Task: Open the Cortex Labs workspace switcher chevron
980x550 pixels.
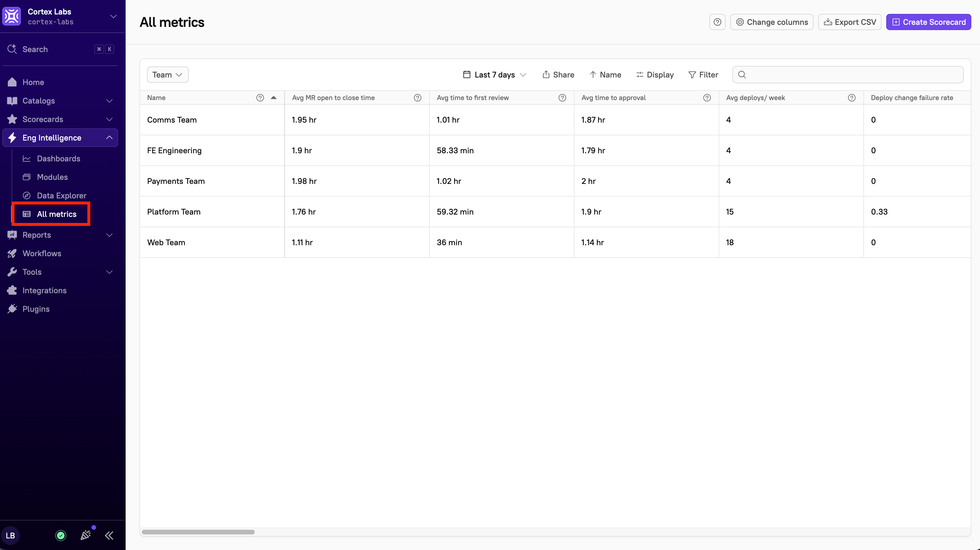Action: pos(113,16)
